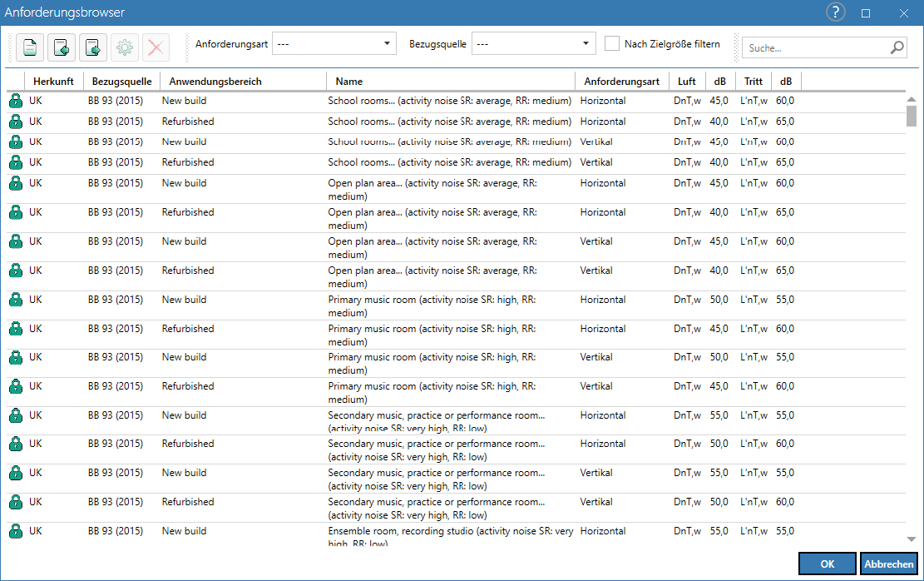The height and width of the screenshot is (581, 924).
Task: Click lock icon of Primary music room New build Vertikal row
Action: click(x=16, y=357)
